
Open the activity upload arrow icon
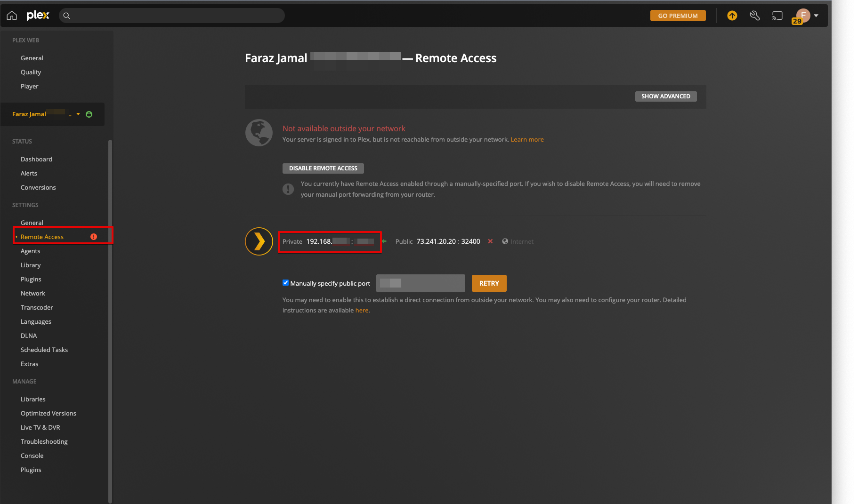click(732, 16)
